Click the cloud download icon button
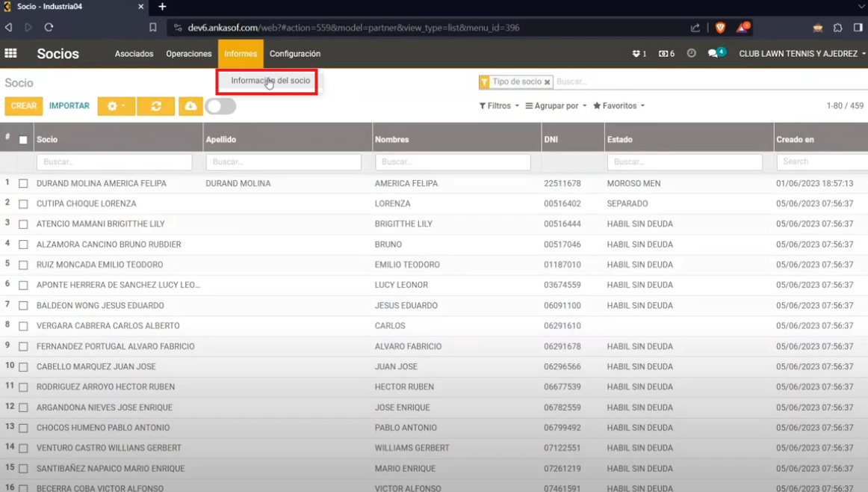 click(x=190, y=106)
